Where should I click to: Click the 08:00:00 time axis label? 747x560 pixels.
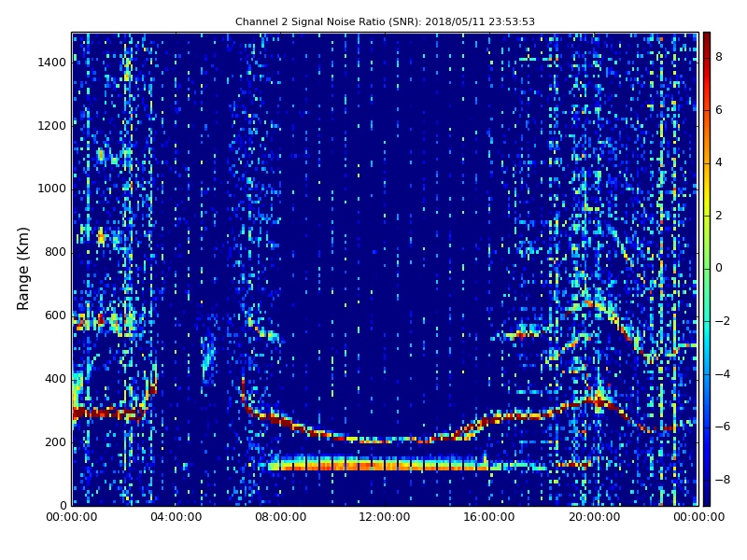tap(281, 517)
